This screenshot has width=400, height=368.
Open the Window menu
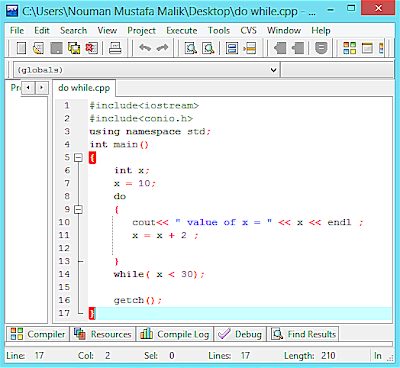coord(284,30)
